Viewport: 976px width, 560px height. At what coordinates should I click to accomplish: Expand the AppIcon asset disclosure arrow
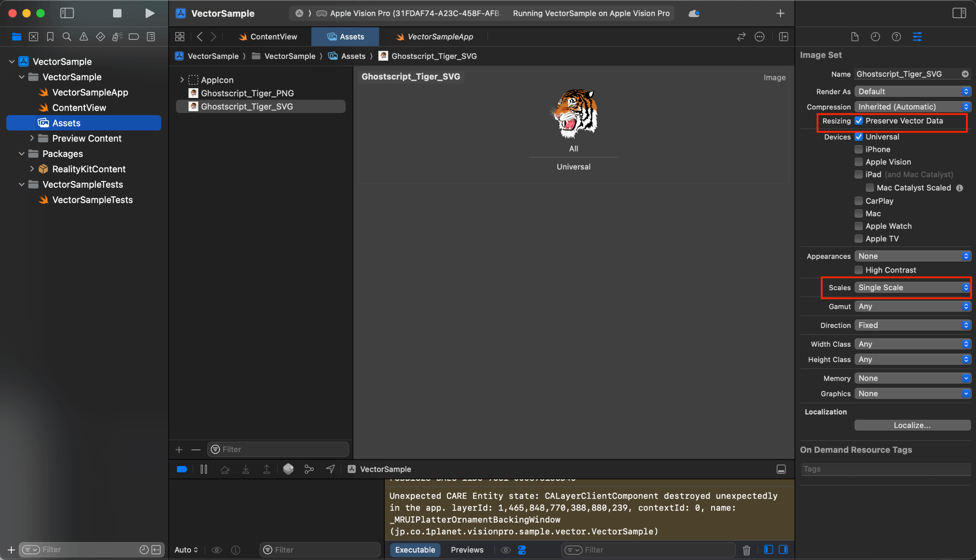(182, 80)
